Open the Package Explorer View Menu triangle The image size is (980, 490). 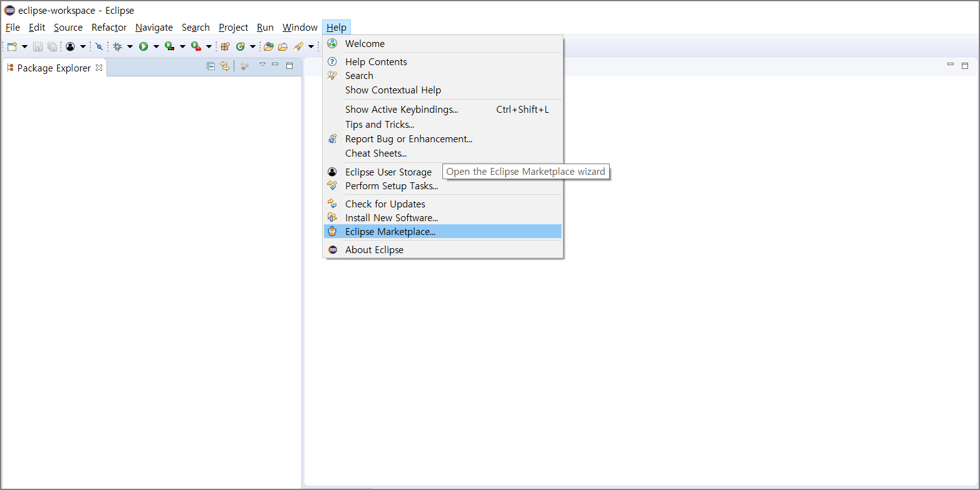coord(263,65)
